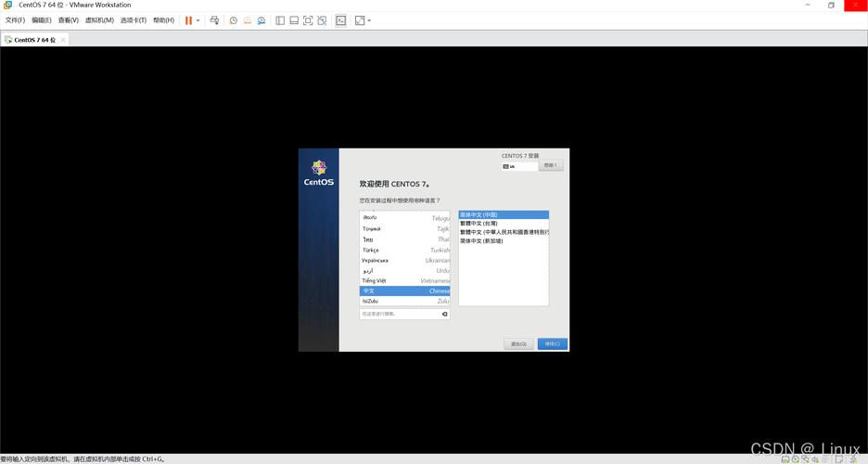The image size is (868, 464).
Task: Click the console view toolbar icon
Action: pos(340,19)
